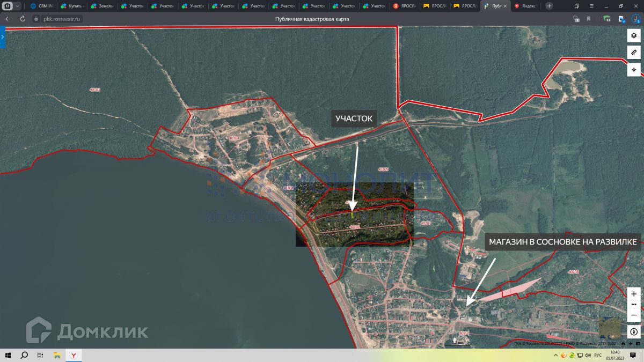Zoom out the map with minus button
This screenshot has height=362, width=644.
634,315
